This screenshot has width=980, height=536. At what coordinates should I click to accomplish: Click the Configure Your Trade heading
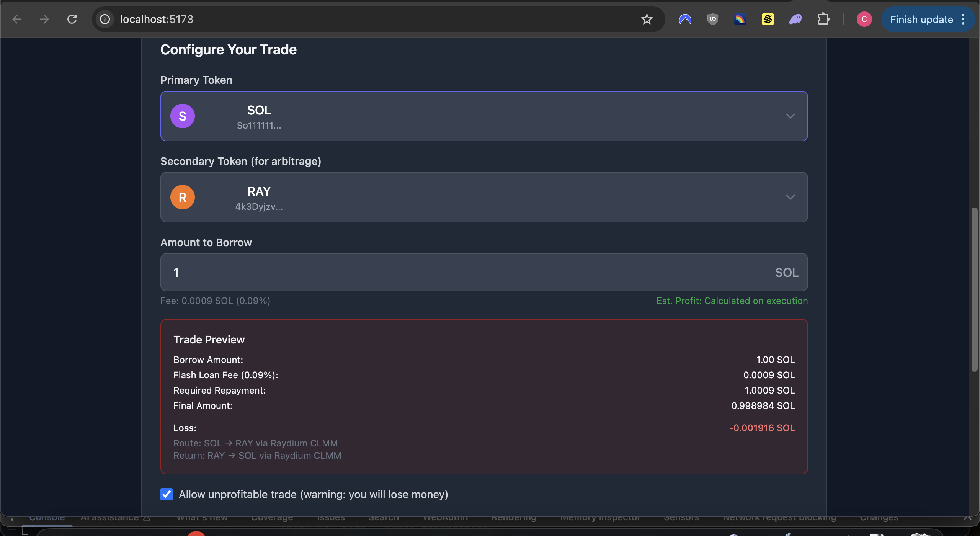coord(229,49)
